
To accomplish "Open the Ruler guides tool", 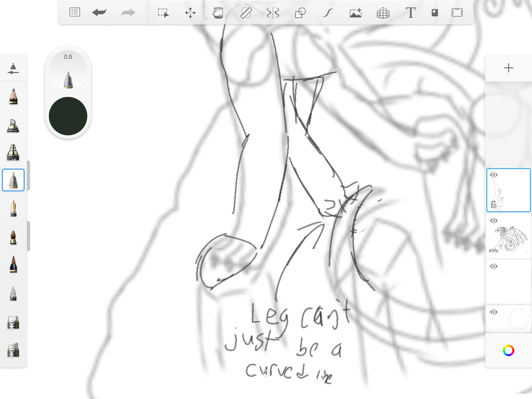I will 246,12.
